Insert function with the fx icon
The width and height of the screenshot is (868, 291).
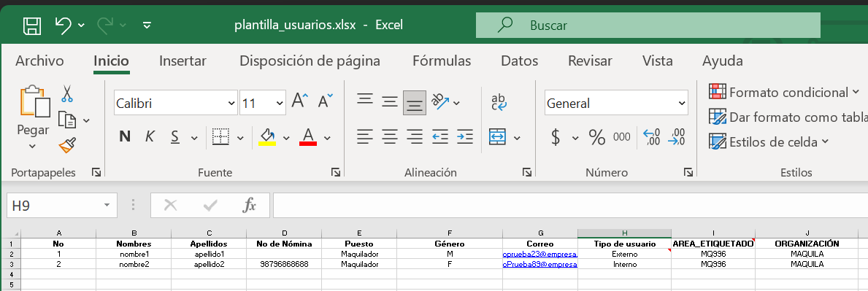click(250, 206)
